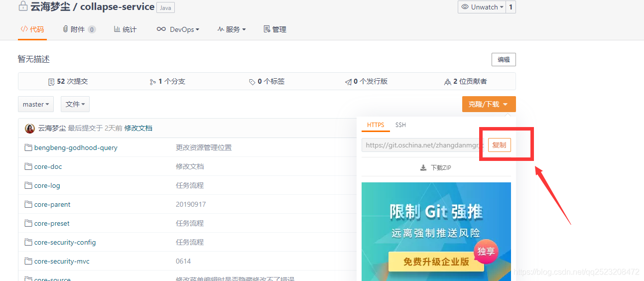The width and height of the screenshot is (644, 281).
Task: Click the watcher count 1
Action: coord(511,7)
